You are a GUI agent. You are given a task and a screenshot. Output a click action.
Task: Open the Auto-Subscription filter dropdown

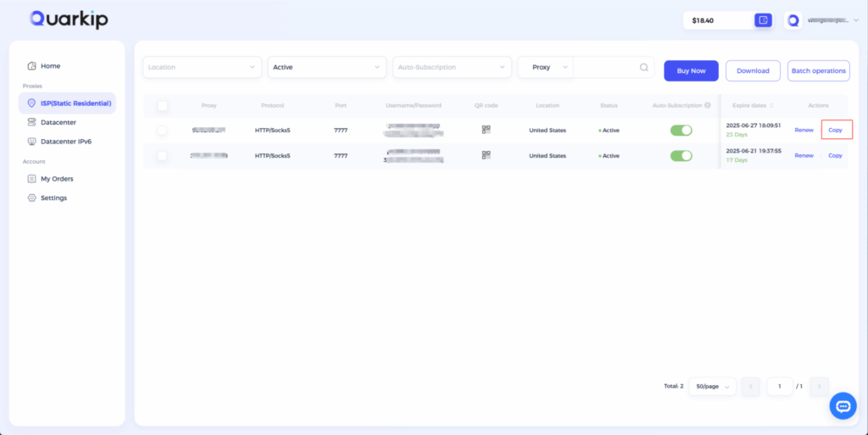pyautogui.click(x=452, y=67)
